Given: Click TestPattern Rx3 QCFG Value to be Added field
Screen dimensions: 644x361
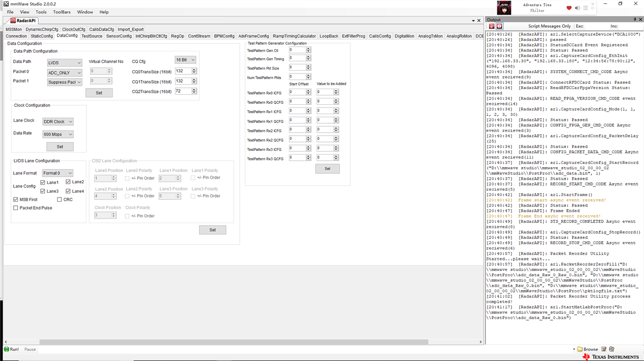Looking at the screenshot, I should point(325,158).
